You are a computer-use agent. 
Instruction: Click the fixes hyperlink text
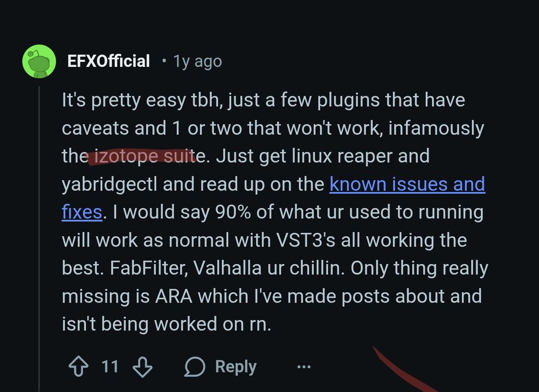[x=81, y=211]
